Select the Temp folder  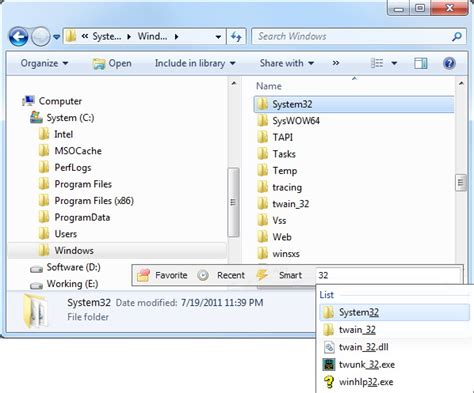coord(277,171)
